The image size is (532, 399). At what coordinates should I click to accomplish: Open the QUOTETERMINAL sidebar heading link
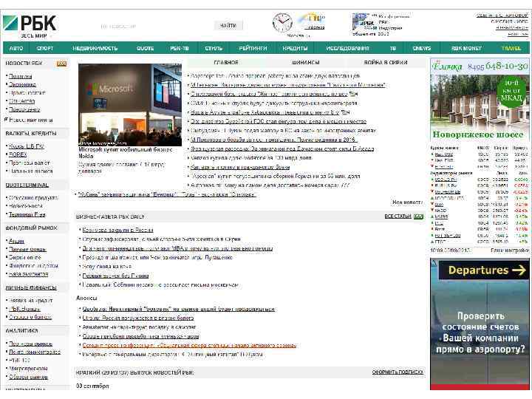[27, 185]
